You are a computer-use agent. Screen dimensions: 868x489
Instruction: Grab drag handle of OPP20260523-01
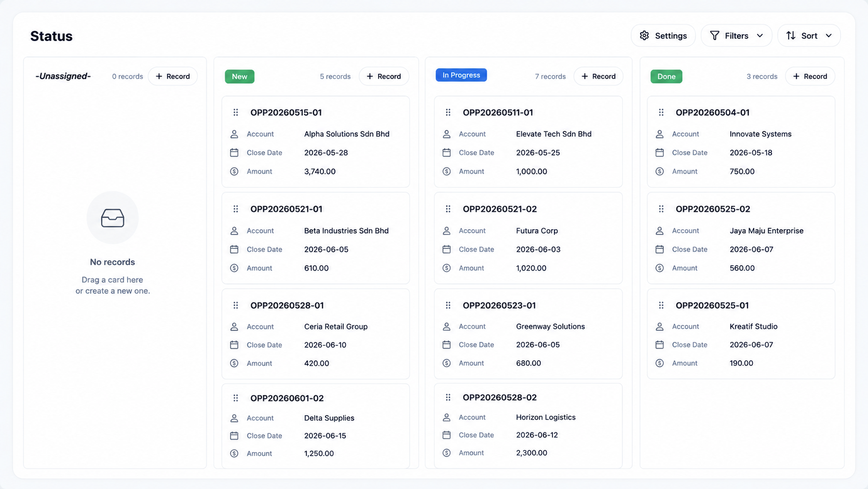[448, 306]
